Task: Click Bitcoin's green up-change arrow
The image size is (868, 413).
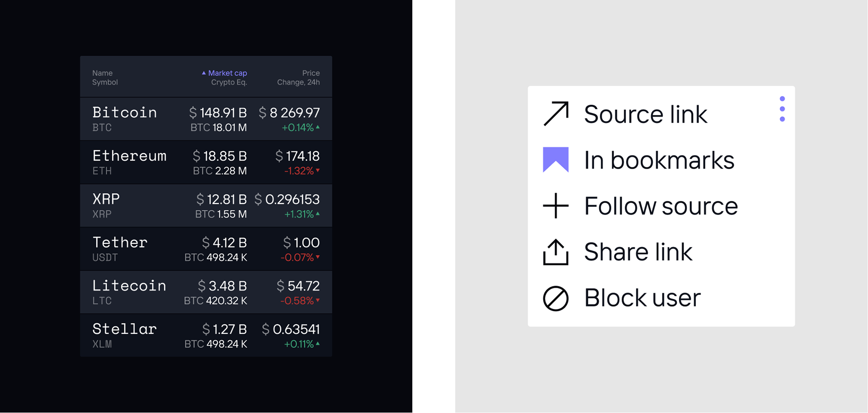Action: coord(318,127)
